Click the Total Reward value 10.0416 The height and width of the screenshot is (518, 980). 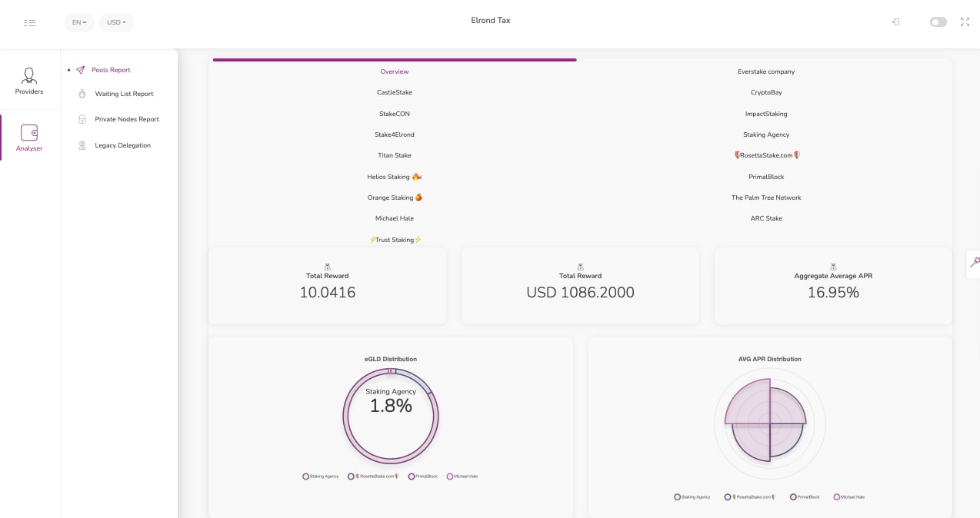click(328, 292)
